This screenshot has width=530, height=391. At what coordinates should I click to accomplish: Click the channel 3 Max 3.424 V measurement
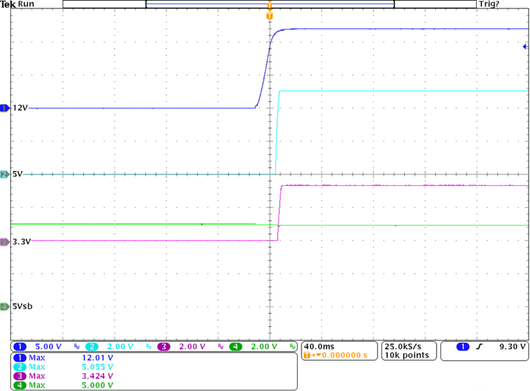pos(63,376)
